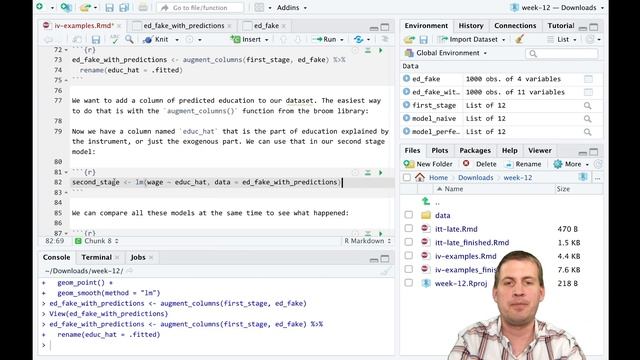Knit the R Markdown document
Screen dimensions: 640x360
pyautogui.click(x=157, y=40)
